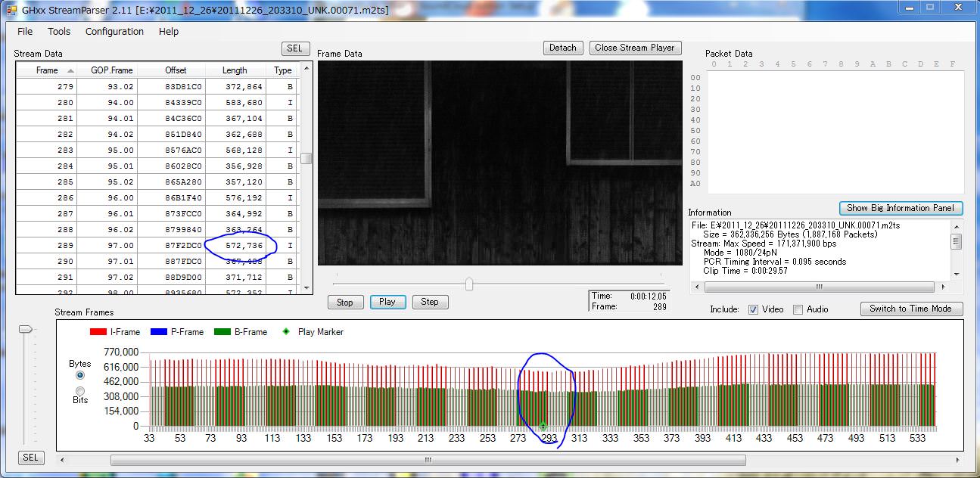
Task: Open the Tools menu
Action: coord(59,32)
